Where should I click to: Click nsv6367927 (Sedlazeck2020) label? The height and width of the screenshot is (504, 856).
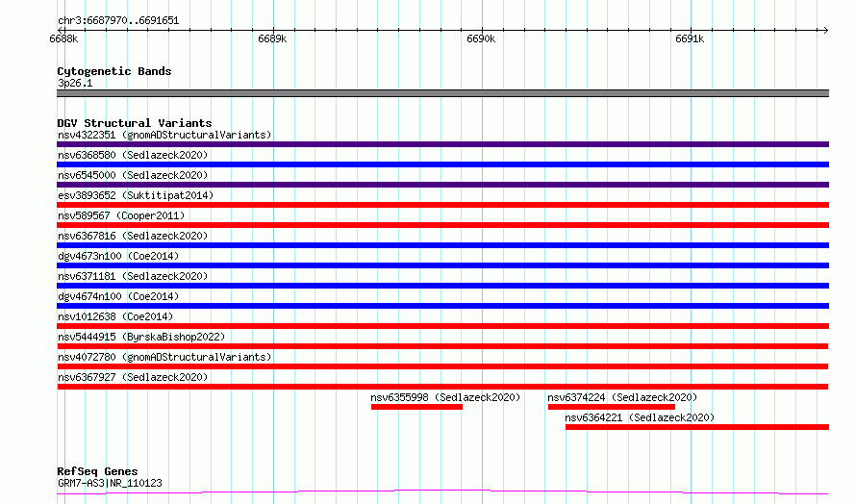(133, 377)
